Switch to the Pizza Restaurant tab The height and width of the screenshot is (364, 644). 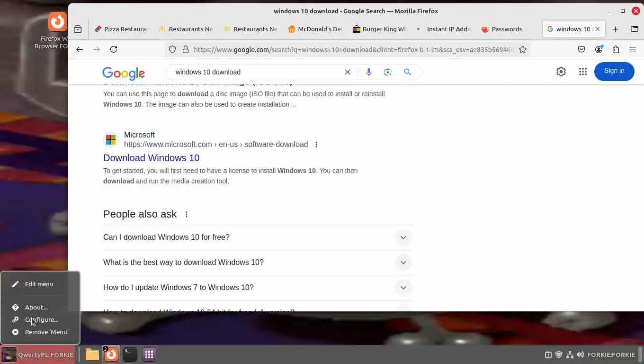121,29
